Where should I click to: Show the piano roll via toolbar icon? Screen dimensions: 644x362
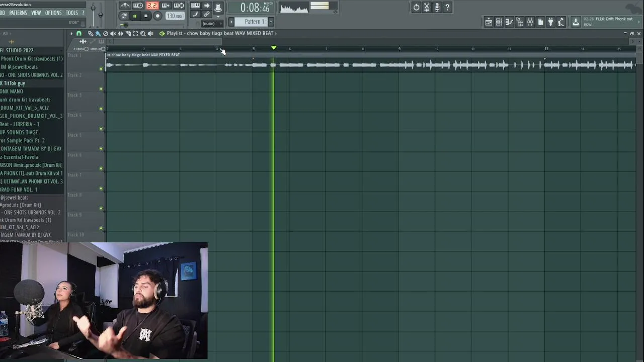(509, 22)
